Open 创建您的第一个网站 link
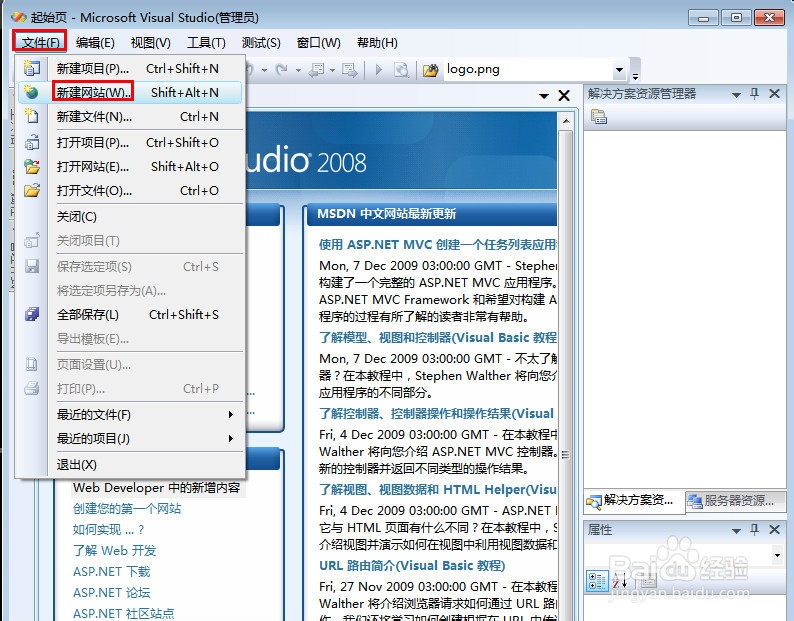The image size is (794, 621). coord(127,509)
